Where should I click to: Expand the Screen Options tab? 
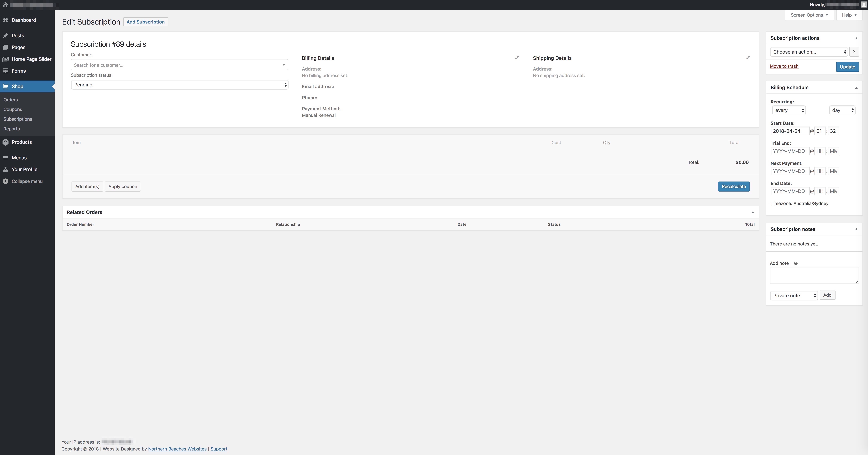pos(809,15)
